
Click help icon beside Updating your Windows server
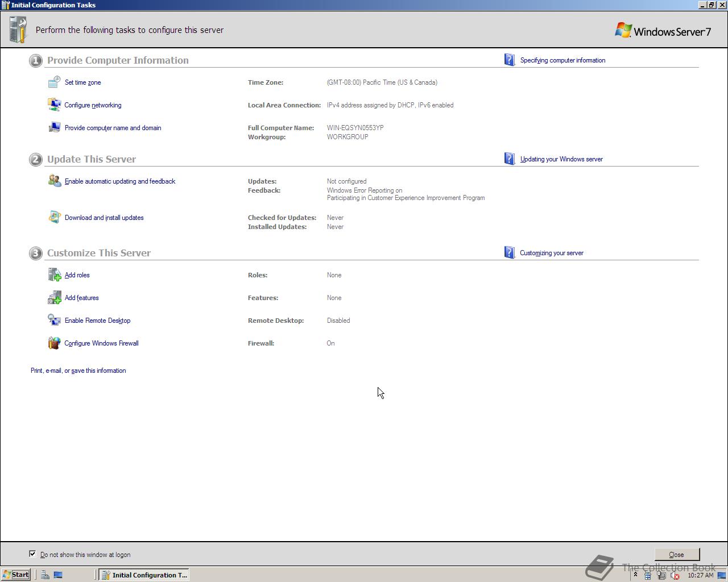tap(510, 159)
